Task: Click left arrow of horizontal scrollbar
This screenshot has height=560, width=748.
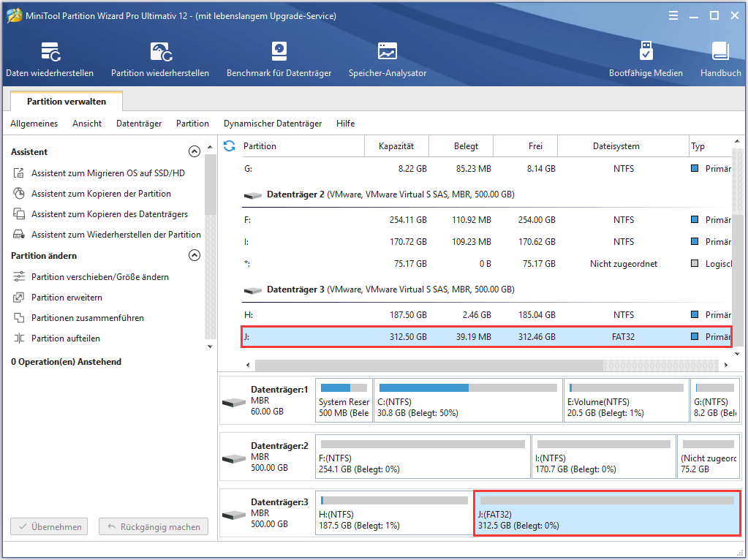Action: (248, 366)
